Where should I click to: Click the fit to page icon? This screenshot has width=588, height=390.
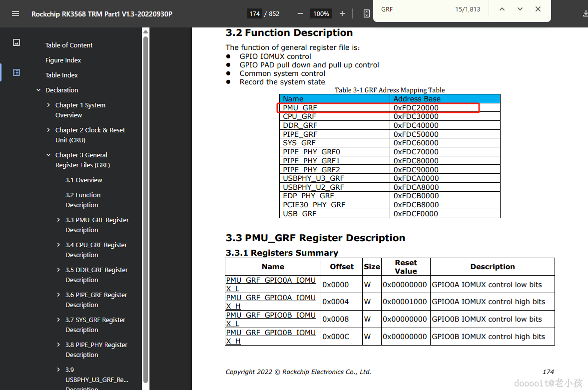click(x=366, y=13)
